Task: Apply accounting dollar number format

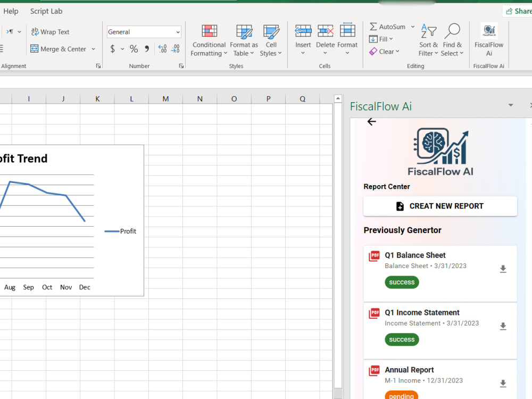Action: (x=113, y=49)
